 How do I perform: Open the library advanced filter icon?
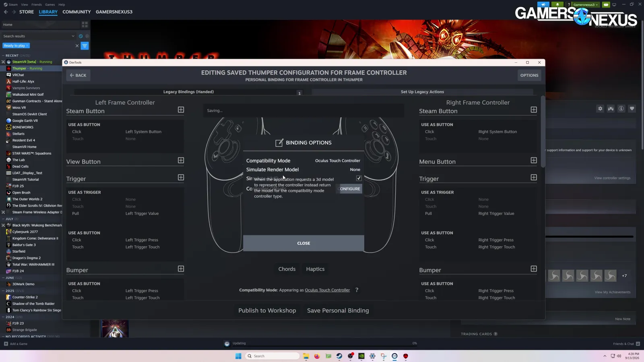tap(85, 46)
